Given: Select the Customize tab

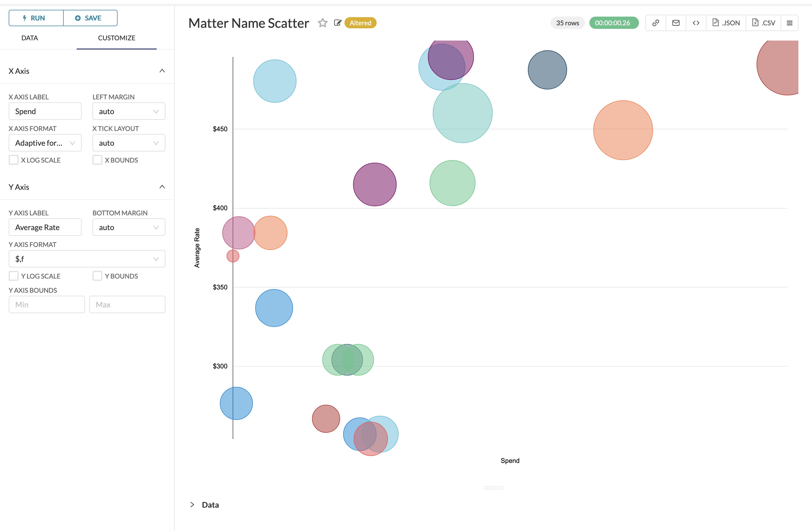Looking at the screenshot, I should tap(116, 38).
